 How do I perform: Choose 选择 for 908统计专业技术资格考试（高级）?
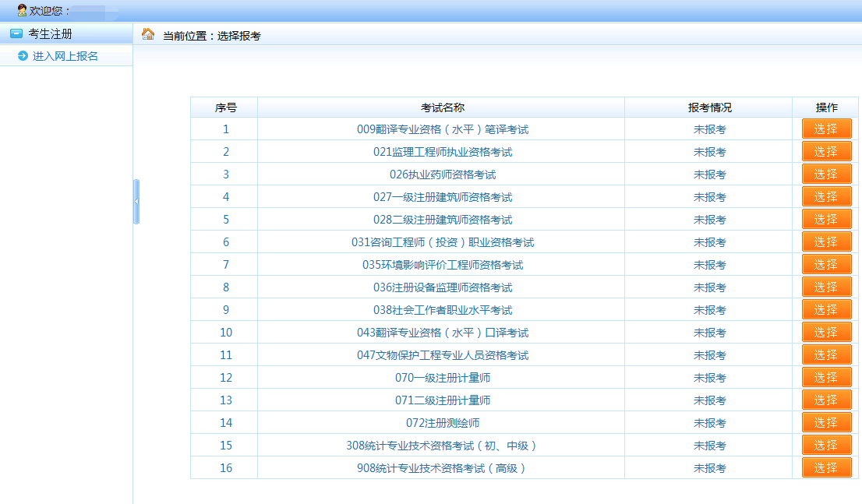[826, 468]
